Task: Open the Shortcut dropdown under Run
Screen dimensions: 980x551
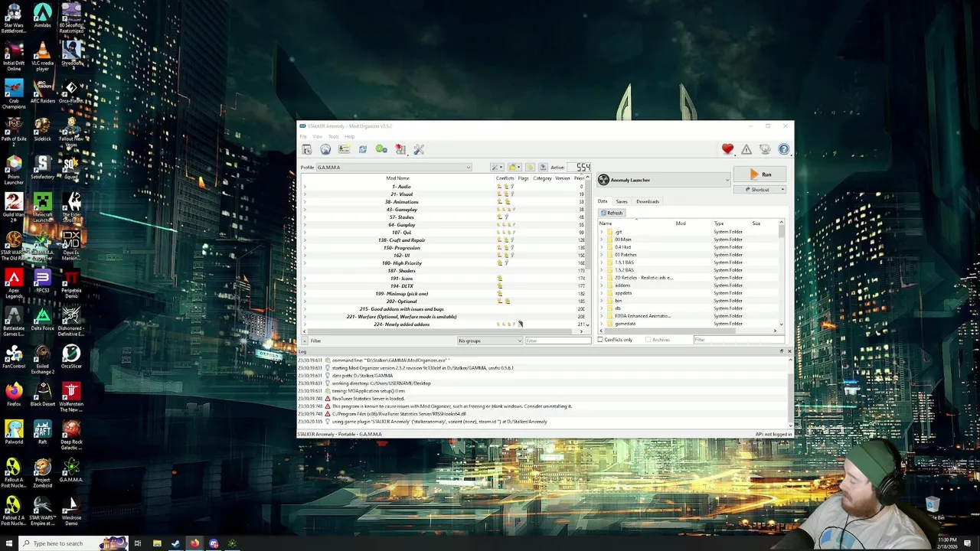Action: 759,189
